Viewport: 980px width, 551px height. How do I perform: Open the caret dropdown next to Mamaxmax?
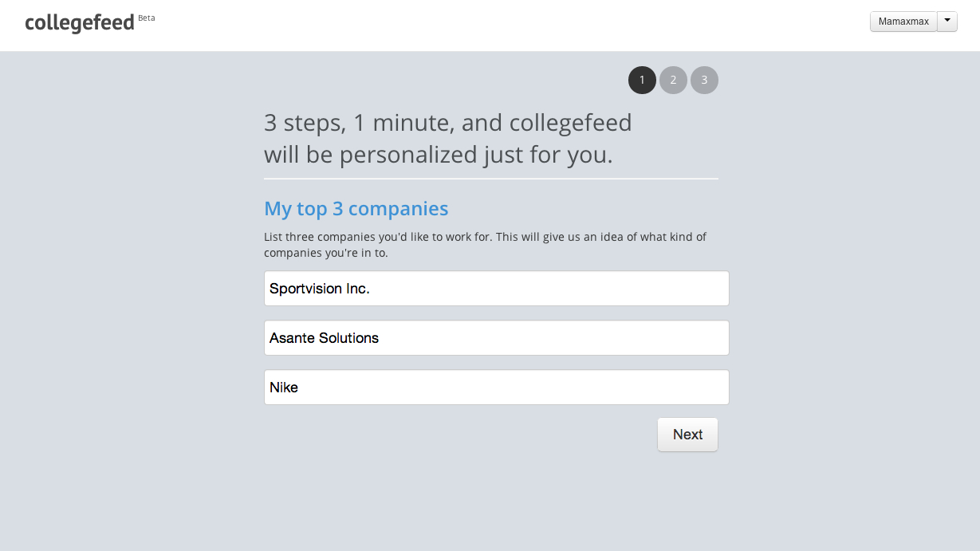pyautogui.click(x=947, y=22)
